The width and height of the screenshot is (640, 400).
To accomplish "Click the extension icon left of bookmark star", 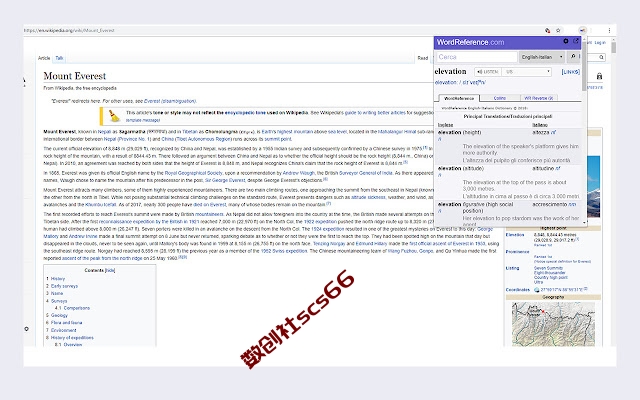I will pos(547,30).
